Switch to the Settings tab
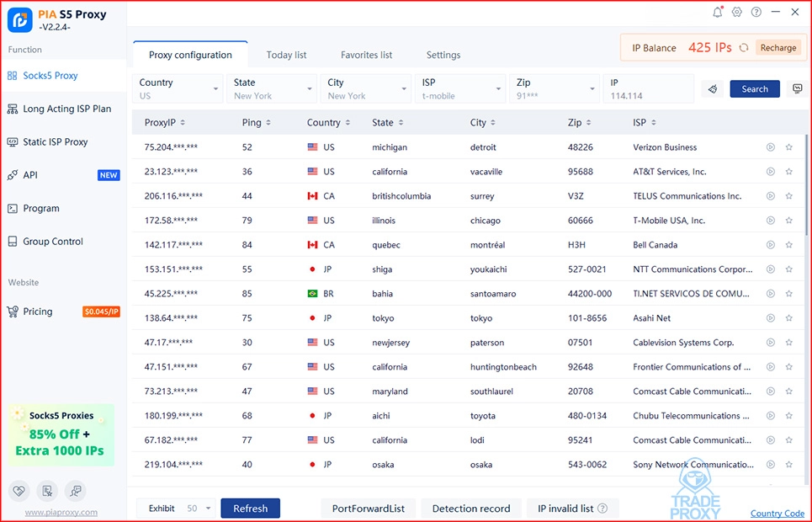Image resolution: width=812 pixels, height=522 pixels. [x=443, y=55]
